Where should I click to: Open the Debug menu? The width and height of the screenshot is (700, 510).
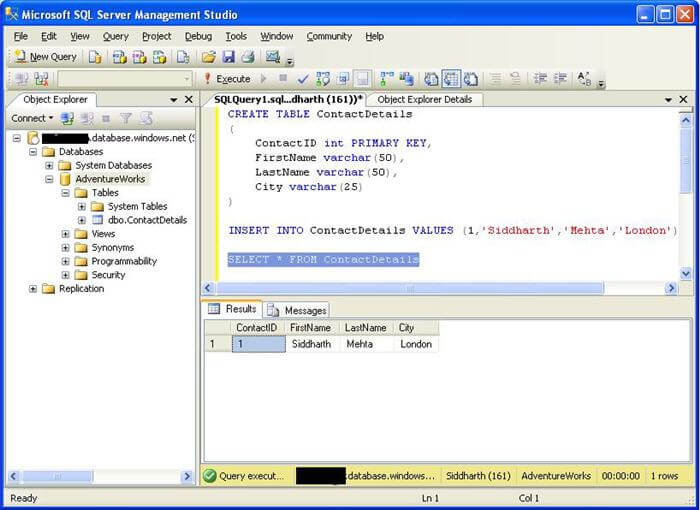coord(198,36)
